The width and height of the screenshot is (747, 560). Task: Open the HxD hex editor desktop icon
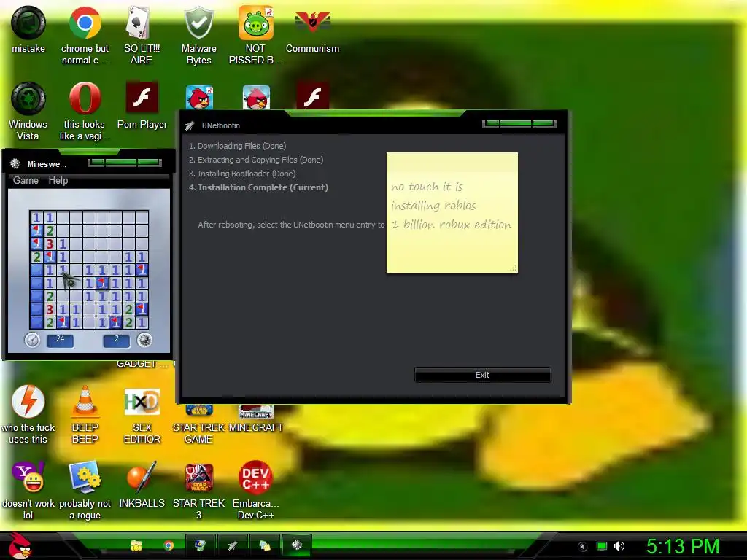pyautogui.click(x=142, y=402)
